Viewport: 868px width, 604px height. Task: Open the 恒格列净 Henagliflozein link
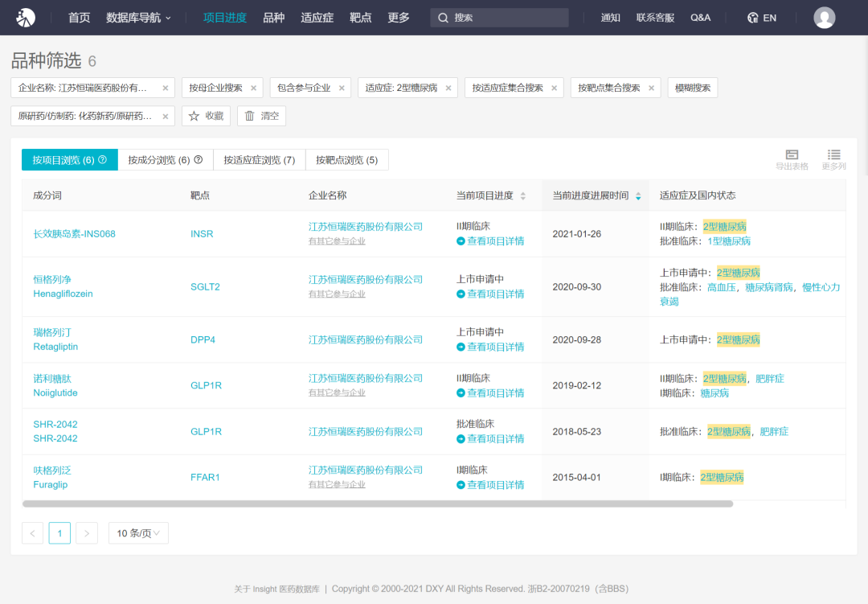point(63,286)
